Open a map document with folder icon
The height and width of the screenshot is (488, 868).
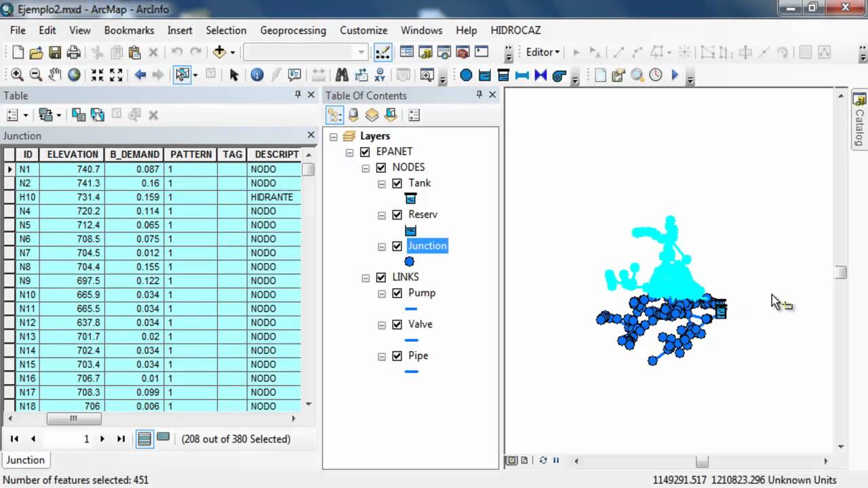[x=37, y=52]
